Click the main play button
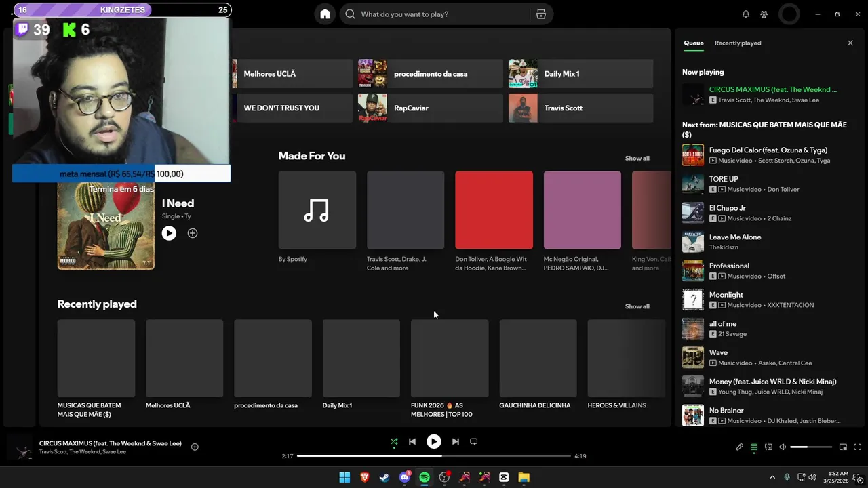 tap(433, 441)
